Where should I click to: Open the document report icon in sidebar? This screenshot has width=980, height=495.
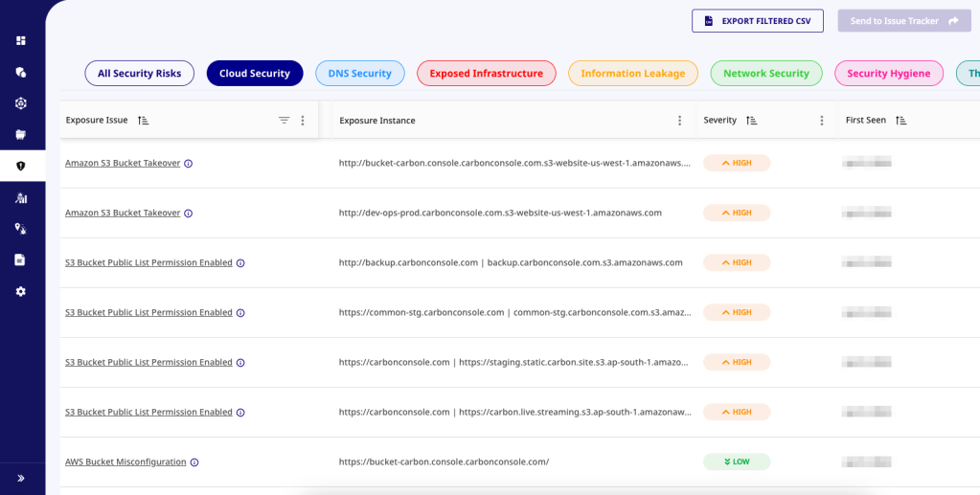[20, 259]
